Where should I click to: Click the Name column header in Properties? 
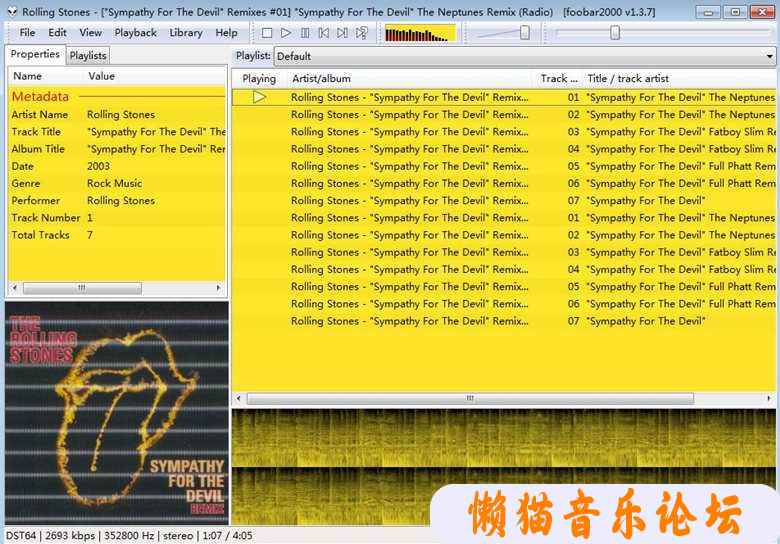(46, 76)
